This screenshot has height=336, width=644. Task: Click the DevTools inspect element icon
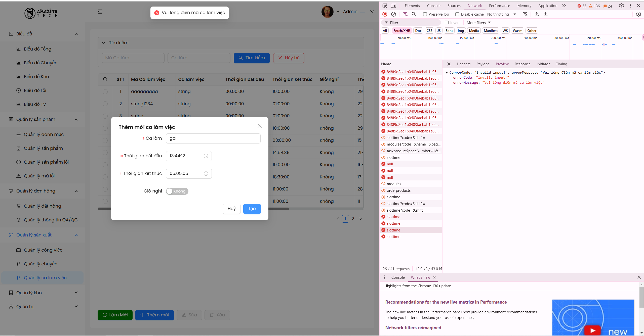(385, 6)
